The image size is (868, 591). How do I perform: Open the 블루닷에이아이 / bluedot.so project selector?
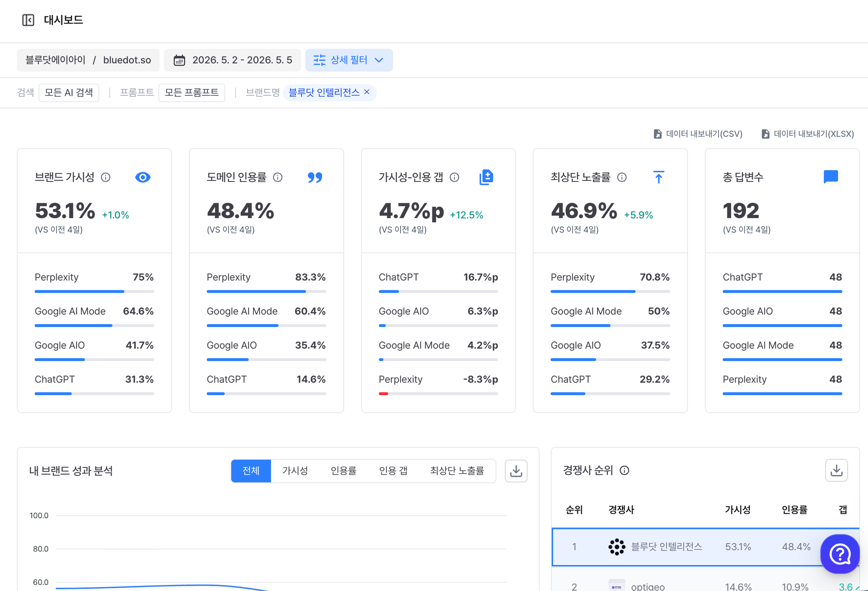pyautogui.click(x=88, y=60)
